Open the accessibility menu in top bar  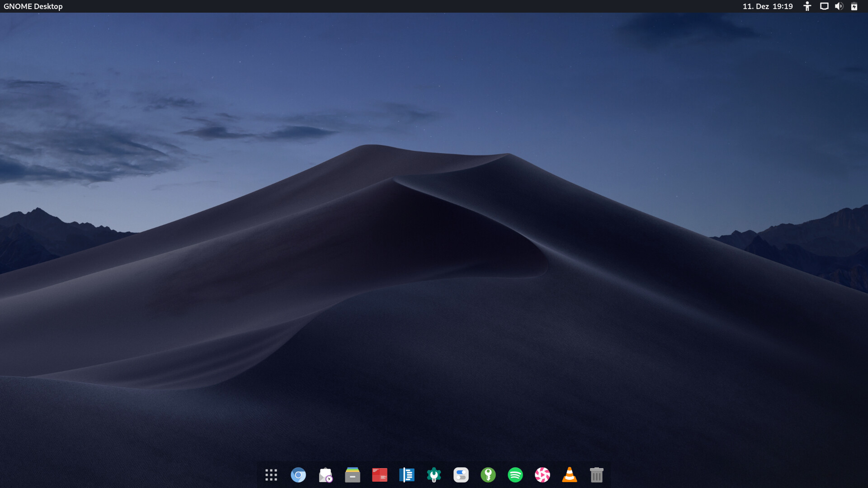[x=807, y=6]
